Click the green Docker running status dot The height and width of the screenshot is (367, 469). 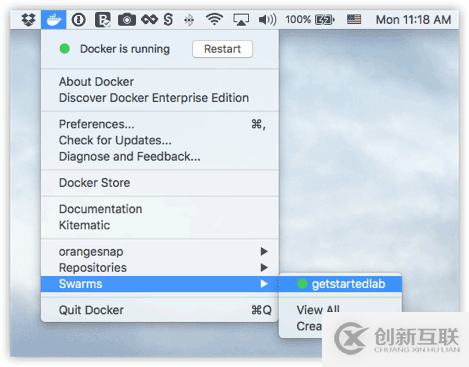point(65,49)
